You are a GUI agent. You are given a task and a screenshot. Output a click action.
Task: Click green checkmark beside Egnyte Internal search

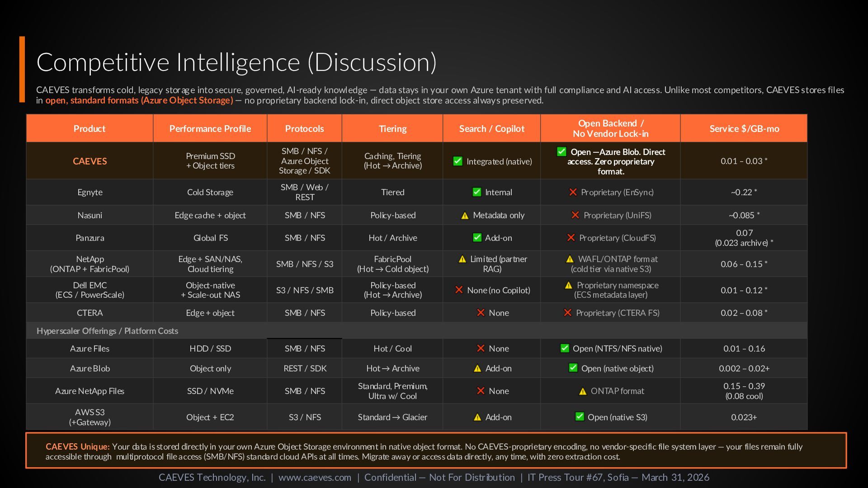coord(476,192)
